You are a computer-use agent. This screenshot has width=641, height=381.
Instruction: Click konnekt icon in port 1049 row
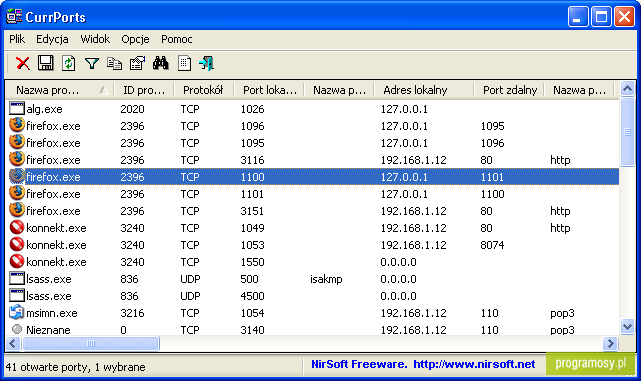pos(17,227)
